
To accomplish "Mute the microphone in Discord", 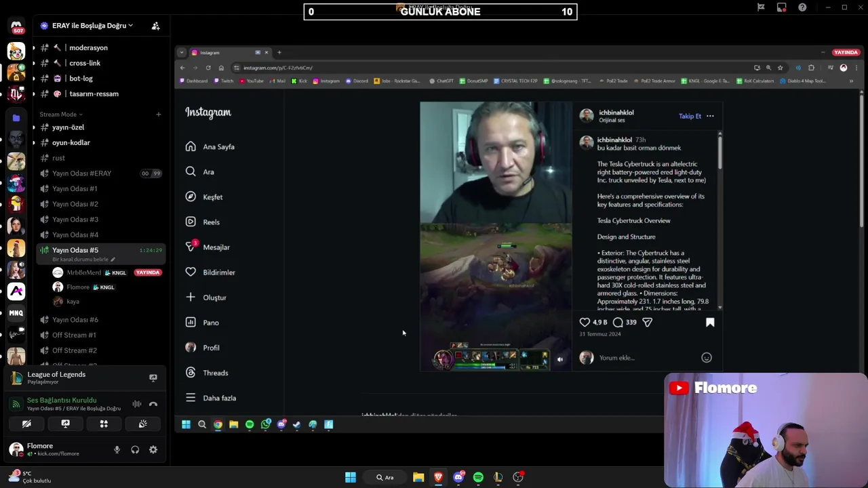I will click(x=117, y=449).
